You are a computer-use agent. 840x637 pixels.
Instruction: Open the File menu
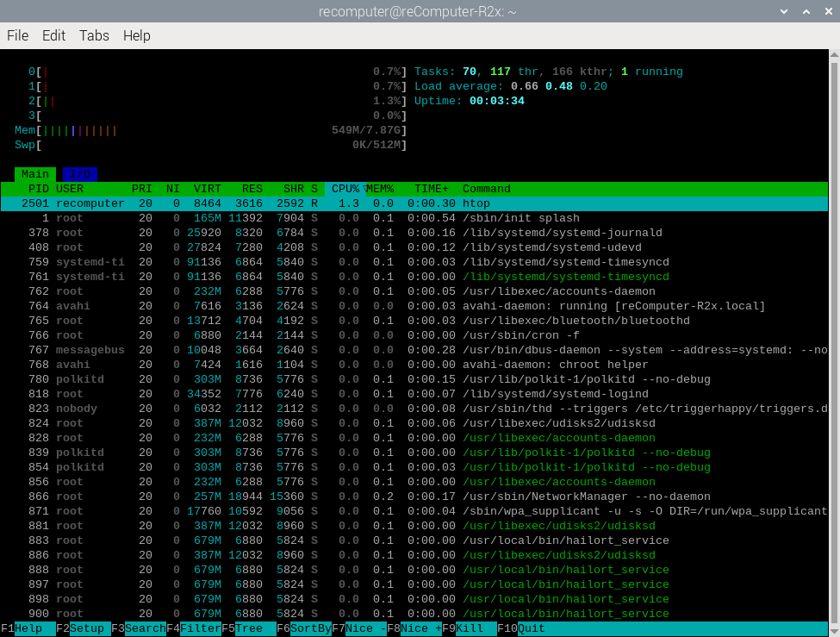17,35
